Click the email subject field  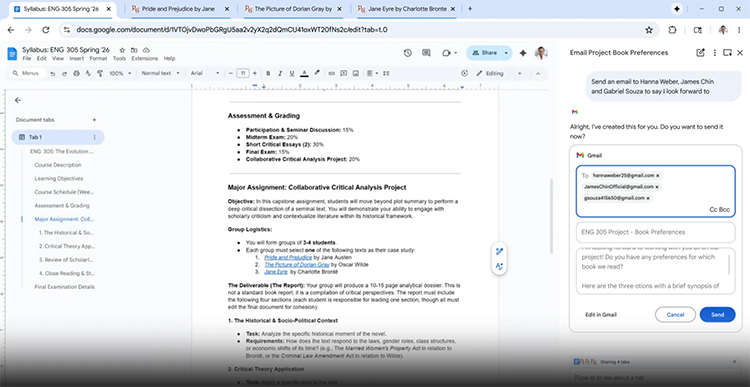pyautogui.click(x=655, y=232)
